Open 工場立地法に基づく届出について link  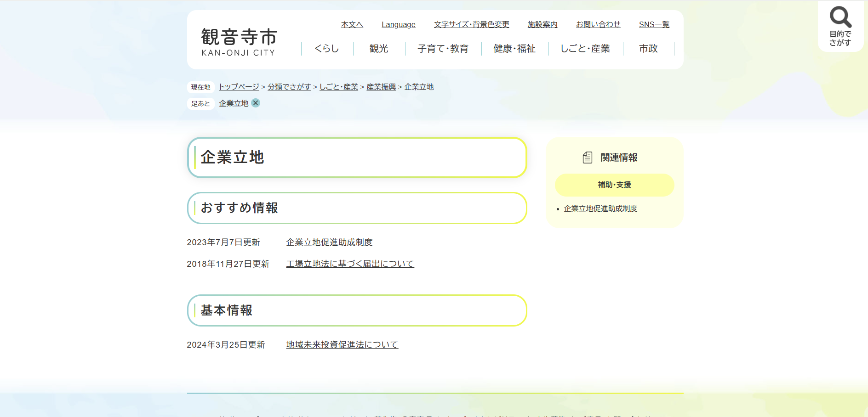(350, 264)
